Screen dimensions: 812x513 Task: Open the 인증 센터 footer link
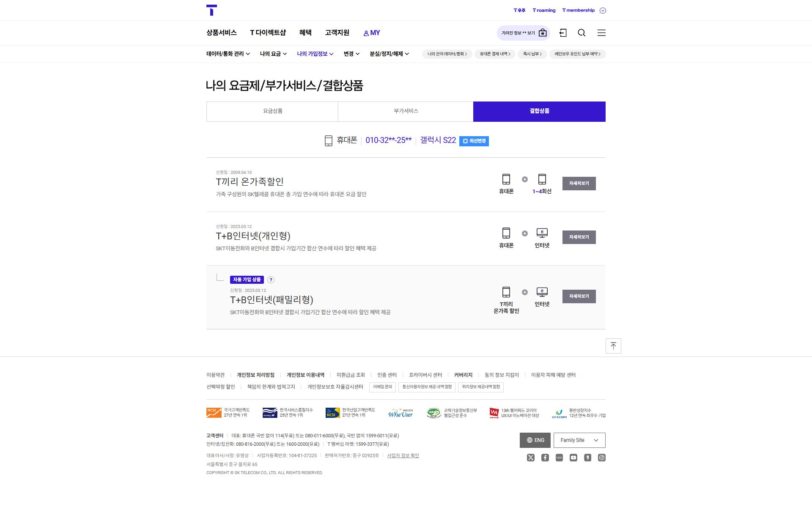(387, 375)
